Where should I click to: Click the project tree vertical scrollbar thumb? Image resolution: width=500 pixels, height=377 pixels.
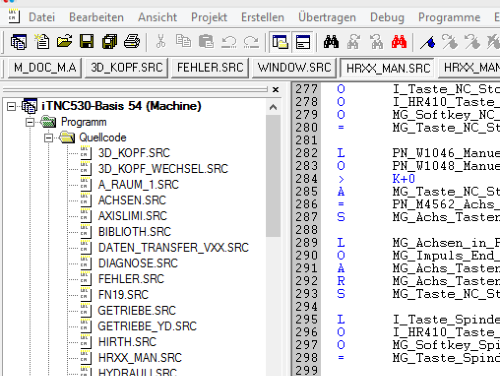click(273, 176)
